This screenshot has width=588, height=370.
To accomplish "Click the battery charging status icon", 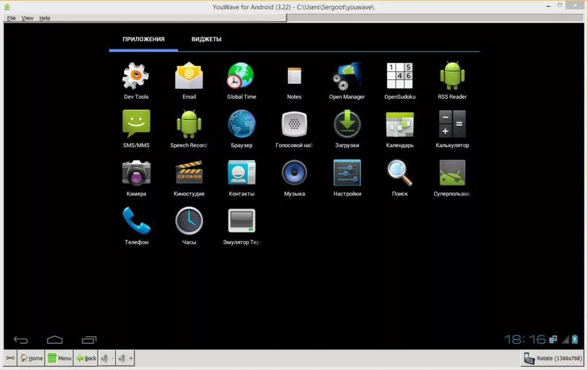I will pos(575,340).
